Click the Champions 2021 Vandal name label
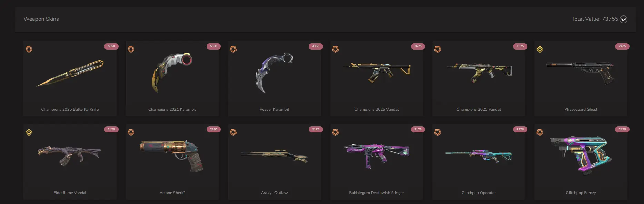The width and height of the screenshot is (644, 204). coord(479,109)
